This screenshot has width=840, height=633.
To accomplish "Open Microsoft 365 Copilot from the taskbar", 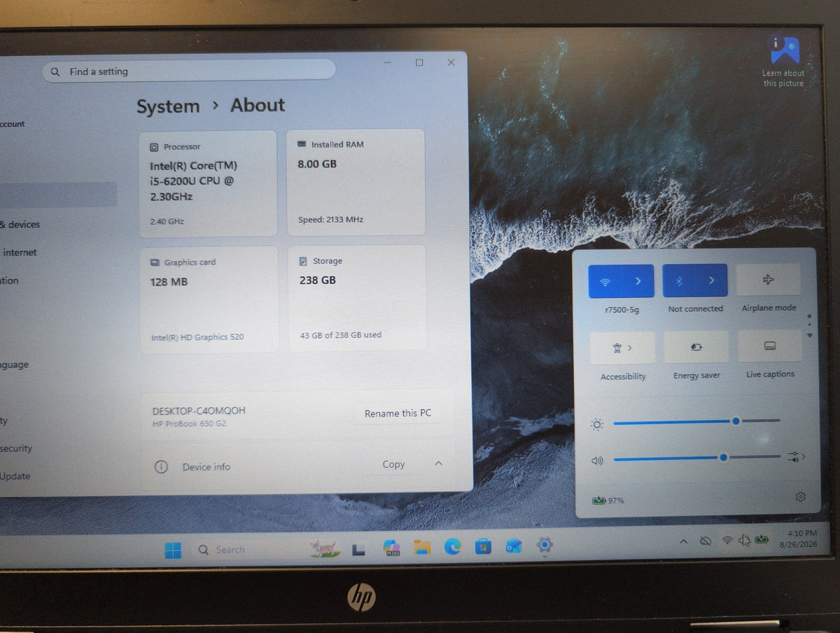I will (391, 548).
